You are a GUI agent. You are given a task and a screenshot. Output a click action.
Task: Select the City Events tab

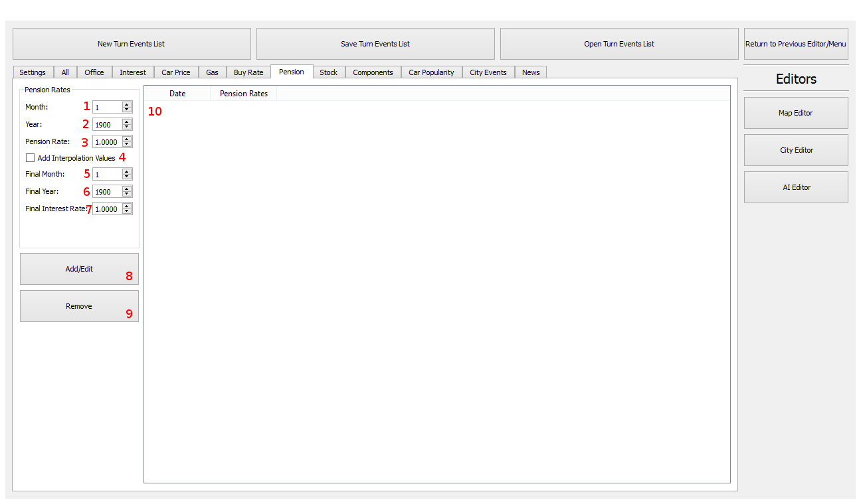point(488,72)
